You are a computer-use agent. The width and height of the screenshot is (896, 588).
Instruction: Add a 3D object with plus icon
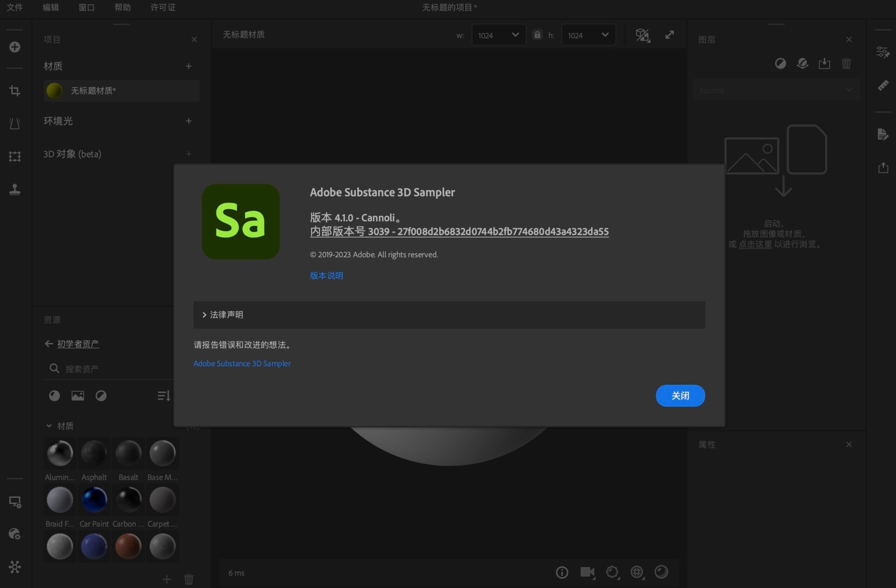click(x=189, y=154)
